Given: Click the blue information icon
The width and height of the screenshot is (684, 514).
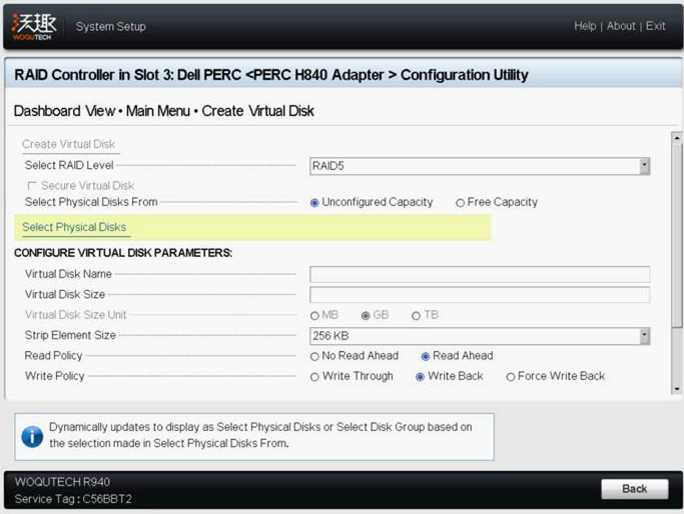Looking at the screenshot, I should pos(32,437).
